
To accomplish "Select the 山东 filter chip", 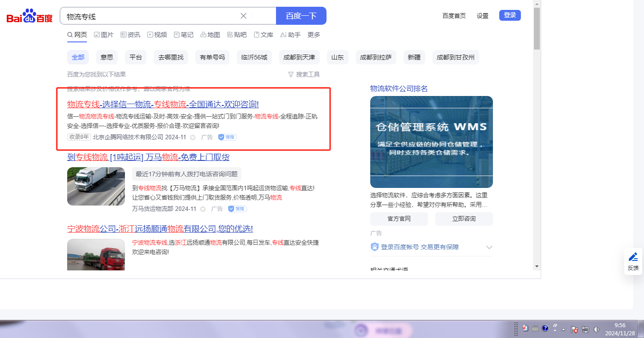I will coord(338,57).
